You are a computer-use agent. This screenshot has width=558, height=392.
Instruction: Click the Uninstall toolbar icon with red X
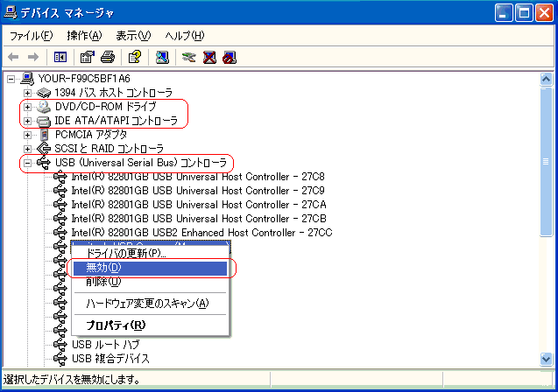pos(209,57)
